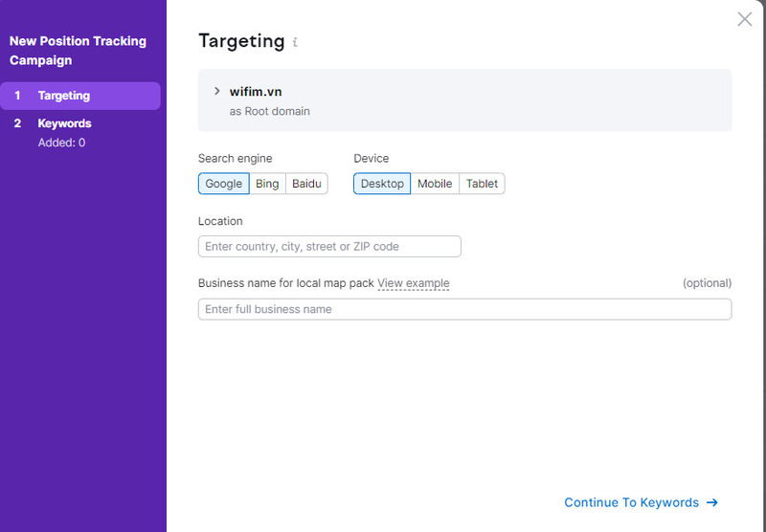Click the step number 1 indicator

click(x=17, y=96)
